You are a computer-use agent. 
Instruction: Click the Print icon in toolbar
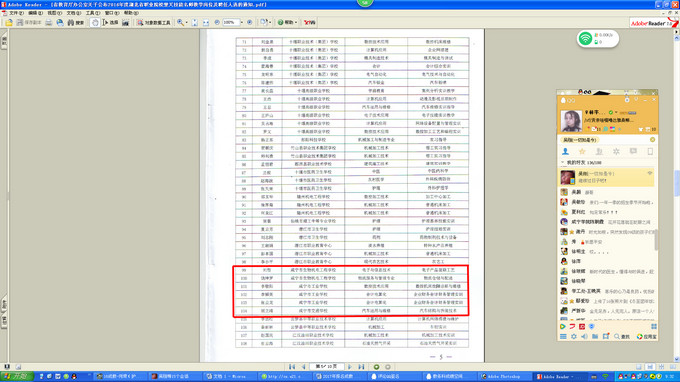tap(49, 23)
